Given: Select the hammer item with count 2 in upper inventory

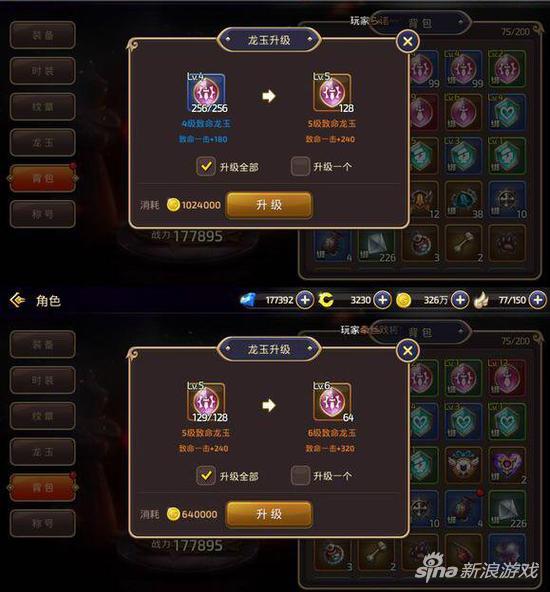Looking at the screenshot, I should tap(464, 244).
